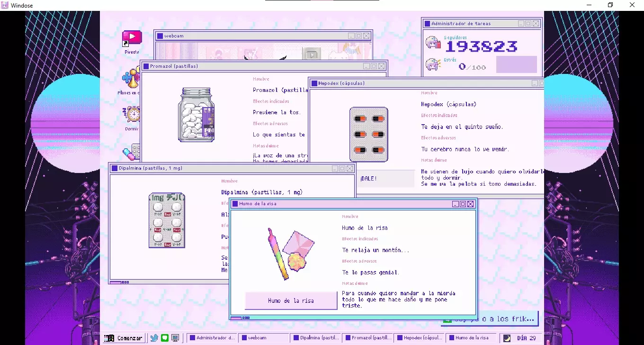The image size is (644, 345).
Task: Click the stress value 0/100
Action: point(472,67)
